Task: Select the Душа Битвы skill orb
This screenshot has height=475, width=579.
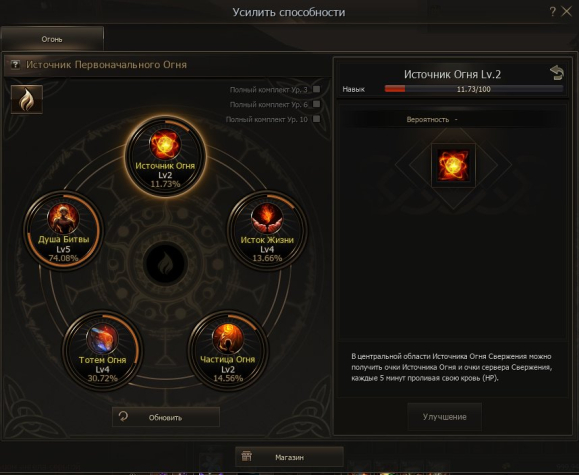Action: [63, 230]
